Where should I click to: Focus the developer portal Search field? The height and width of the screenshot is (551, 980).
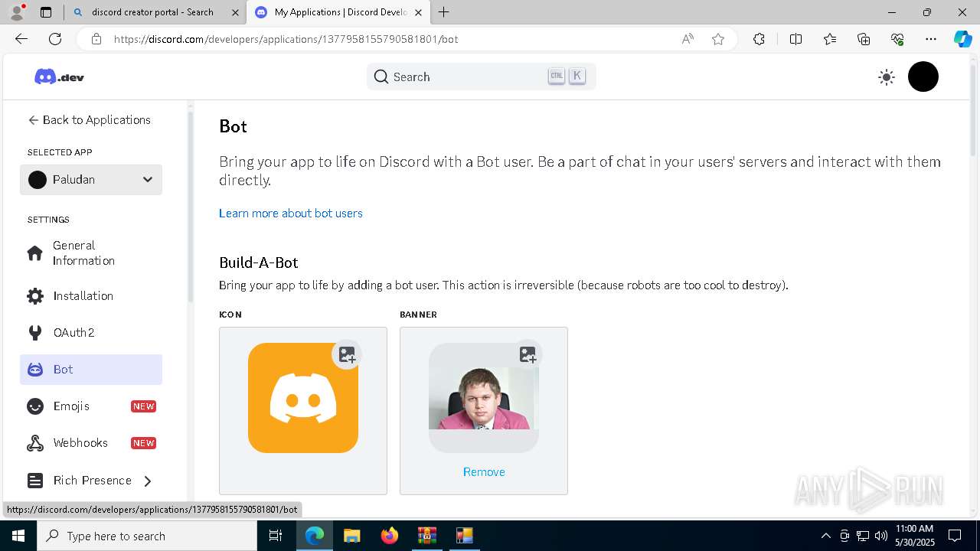(481, 77)
